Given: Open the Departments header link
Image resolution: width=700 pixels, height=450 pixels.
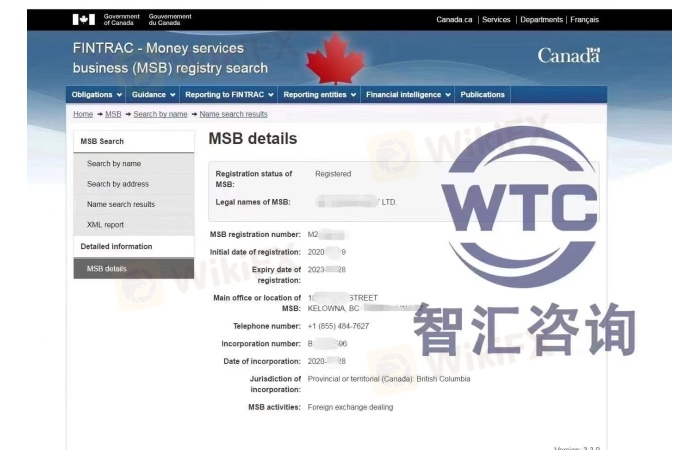Looking at the screenshot, I should pos(541,20).
